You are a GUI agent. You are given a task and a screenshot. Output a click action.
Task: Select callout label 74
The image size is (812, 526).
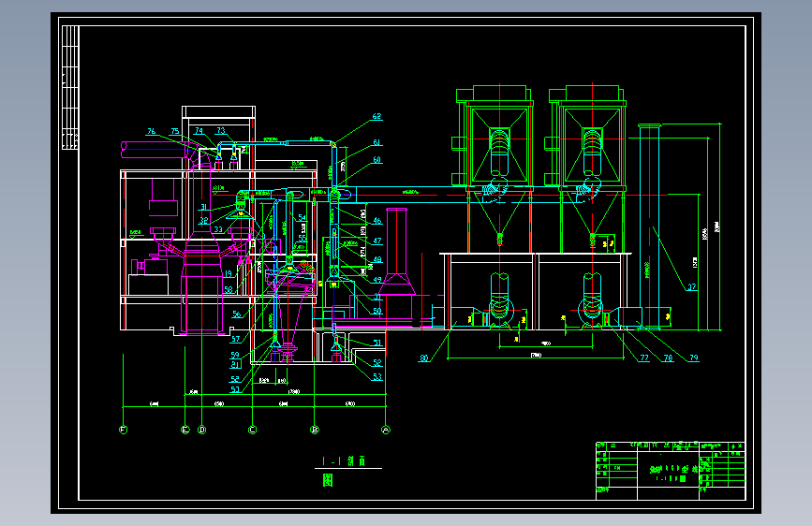199,131
